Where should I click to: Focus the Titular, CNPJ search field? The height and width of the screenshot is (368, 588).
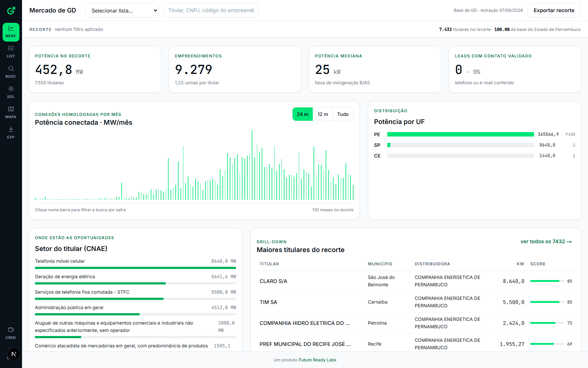click(x=211, y=10)
